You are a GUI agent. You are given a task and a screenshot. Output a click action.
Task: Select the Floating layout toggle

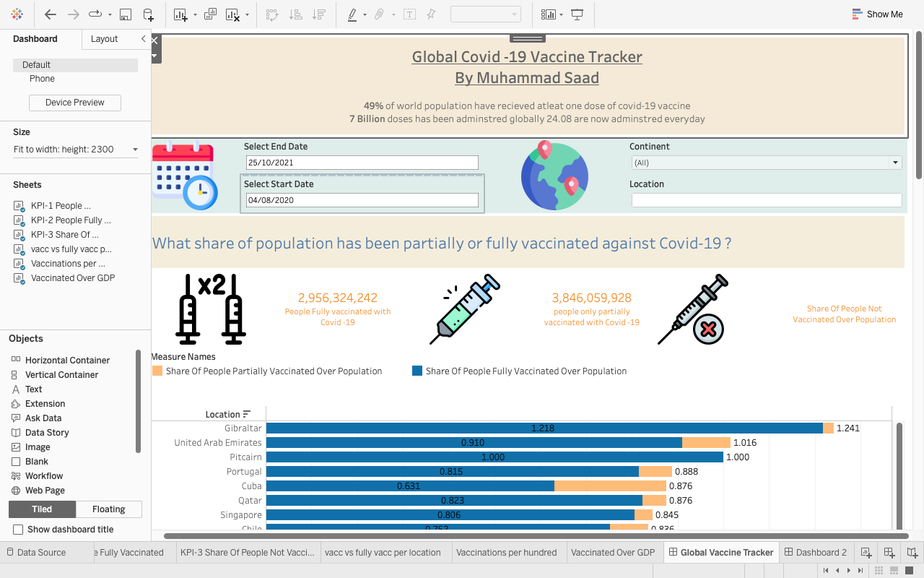[x=108, y=509]
